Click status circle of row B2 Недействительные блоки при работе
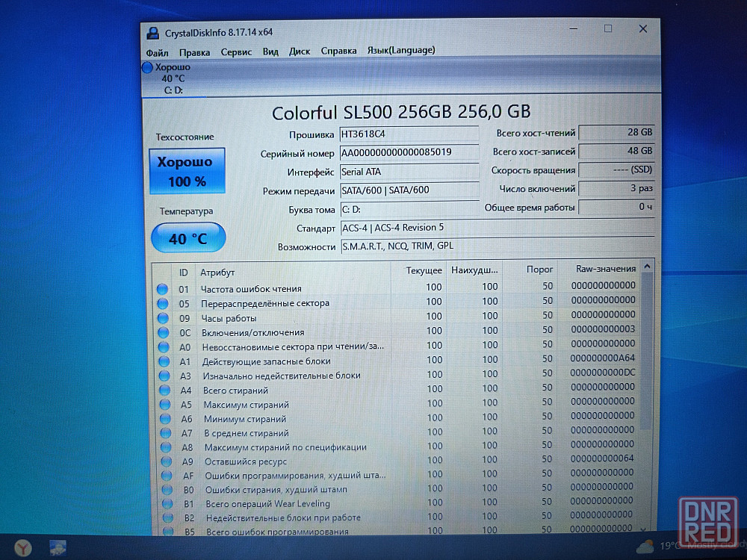The width and height of the screenshot is (747, 560). pyautogui.click(x=167, y=517)
